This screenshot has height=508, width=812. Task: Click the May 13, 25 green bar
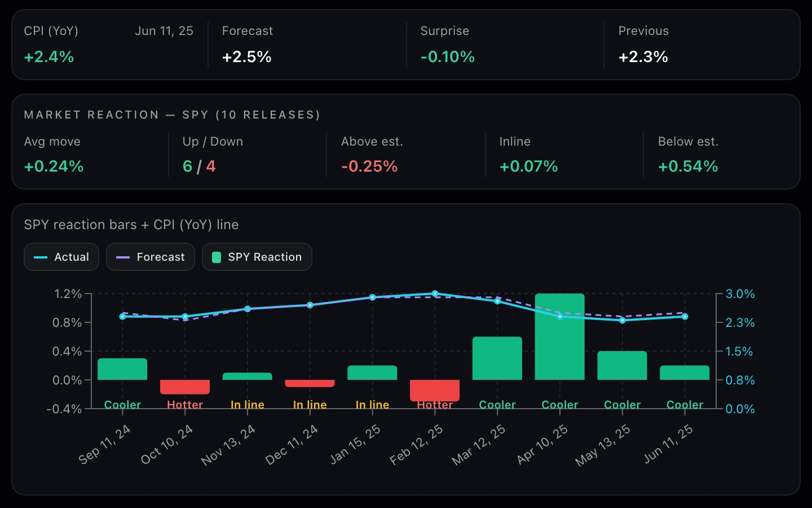pos(622,365)
